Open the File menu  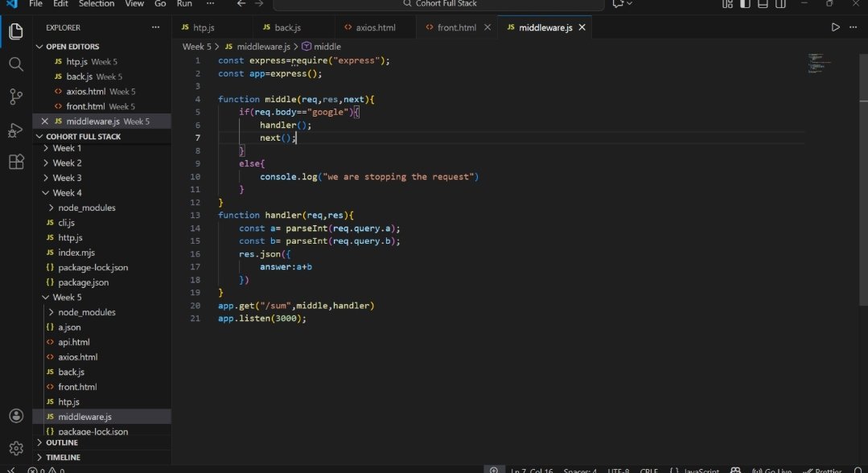[x=35, y=4]
